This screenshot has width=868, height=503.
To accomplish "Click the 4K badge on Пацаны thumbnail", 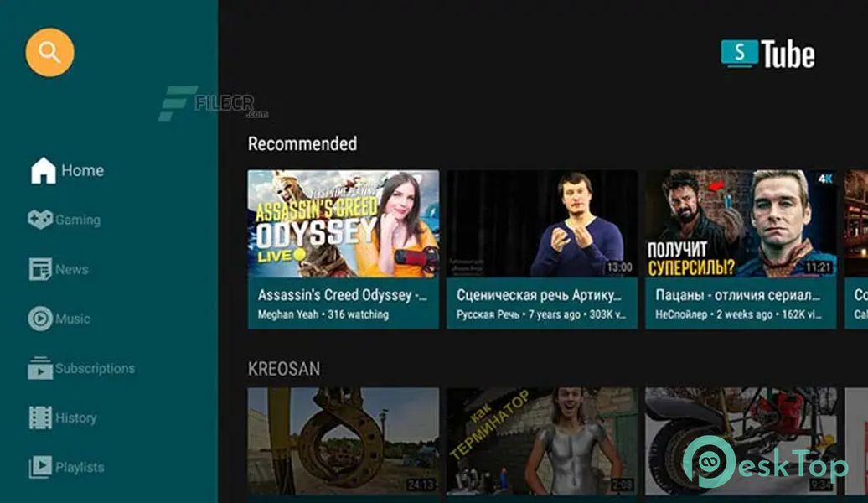I will click(x=824, y=178).
